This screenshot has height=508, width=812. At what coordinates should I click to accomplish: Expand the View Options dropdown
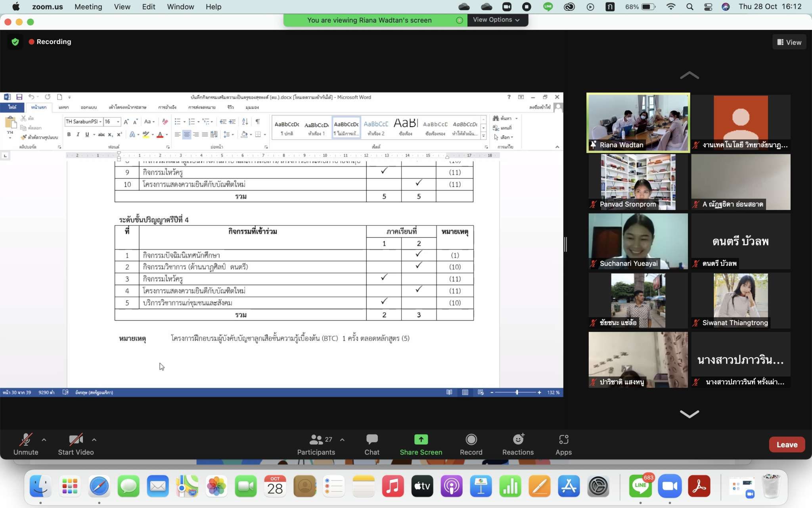click(x=496, y=20)
